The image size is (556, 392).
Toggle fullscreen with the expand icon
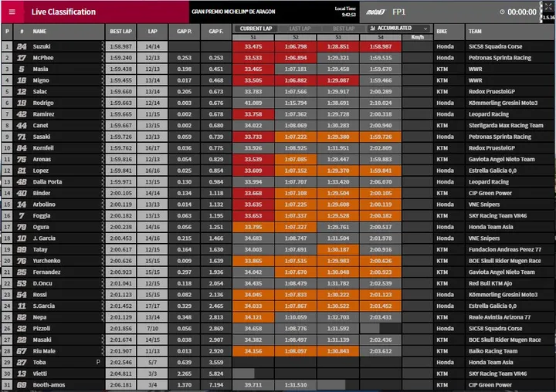[548, 6]
